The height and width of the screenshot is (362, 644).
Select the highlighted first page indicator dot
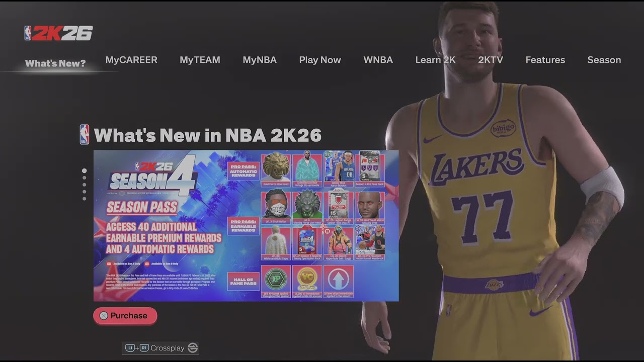(84, 171)
